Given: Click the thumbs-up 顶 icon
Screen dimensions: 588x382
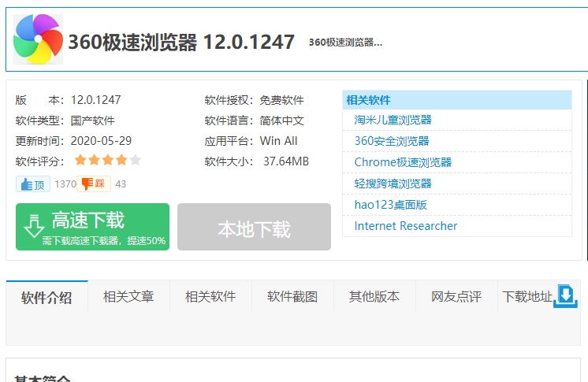Looking at the screenshot, I should pyautogui.click(x=32, y=184).
